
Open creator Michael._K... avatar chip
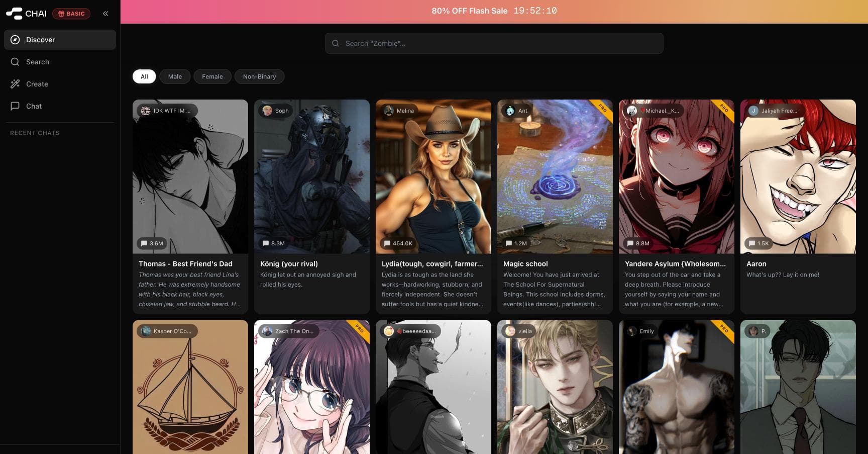(x=654, y=111)
